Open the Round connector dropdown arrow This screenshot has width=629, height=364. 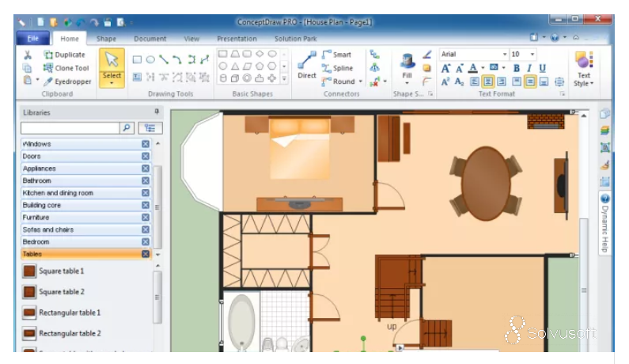click(361, 82)
